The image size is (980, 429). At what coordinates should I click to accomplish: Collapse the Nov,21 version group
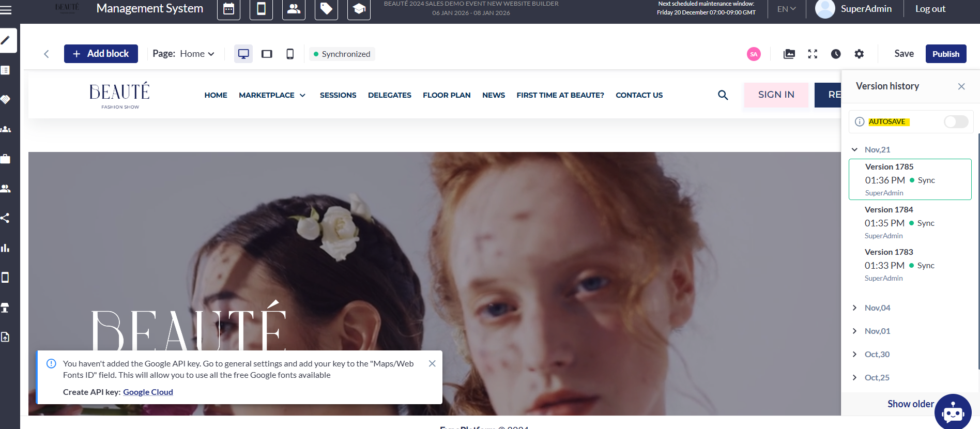point(855,150)
